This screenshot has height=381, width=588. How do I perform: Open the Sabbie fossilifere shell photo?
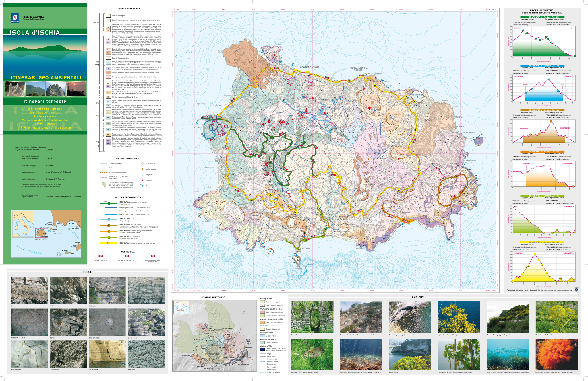tap(107, 322)
